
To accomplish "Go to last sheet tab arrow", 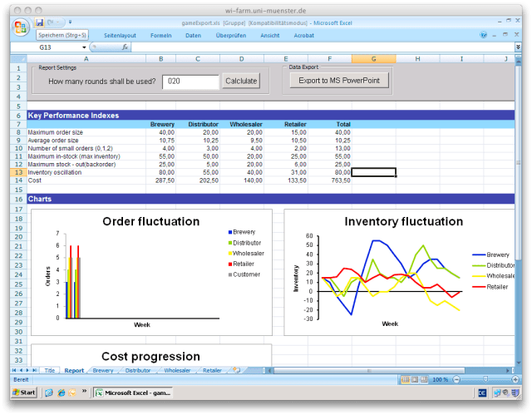I will (x=34, y=370).
